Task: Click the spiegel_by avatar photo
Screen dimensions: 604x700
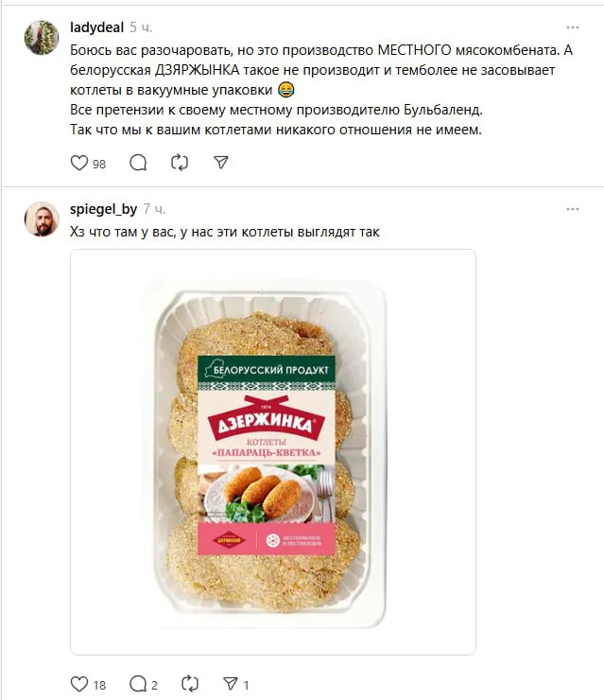Action: (x=42, y=219)
